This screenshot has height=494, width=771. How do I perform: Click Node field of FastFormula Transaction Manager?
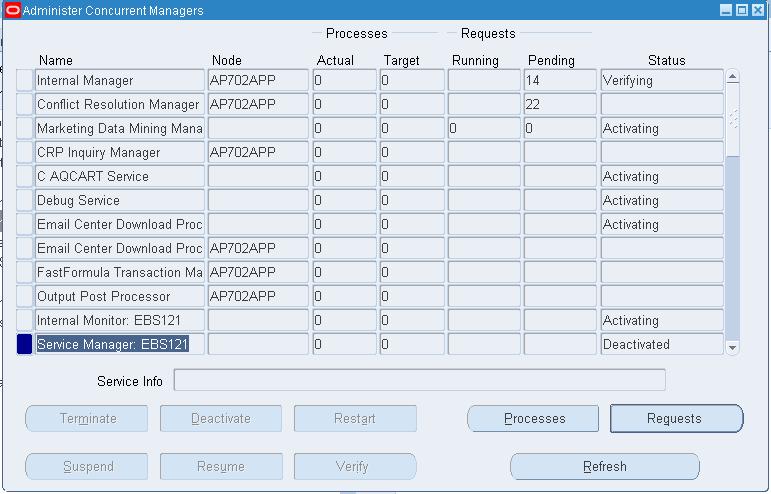[x=258, y=273]
